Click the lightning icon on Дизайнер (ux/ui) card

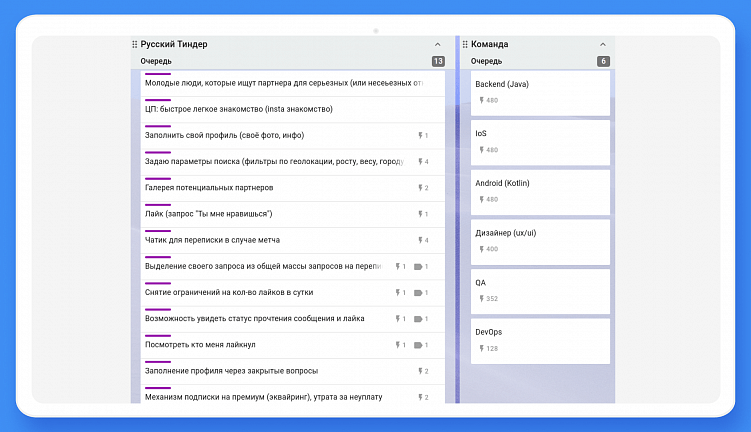click(482, 249)
